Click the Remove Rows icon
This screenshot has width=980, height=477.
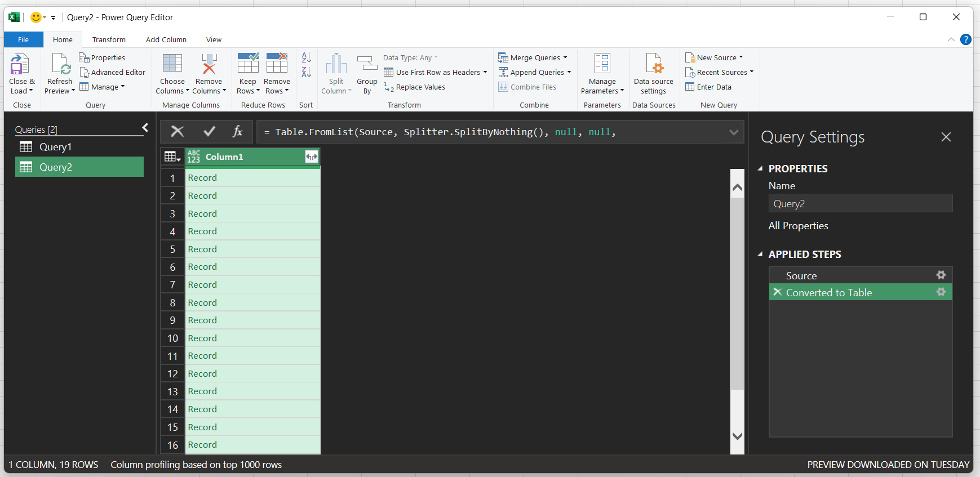coord(277,63)
